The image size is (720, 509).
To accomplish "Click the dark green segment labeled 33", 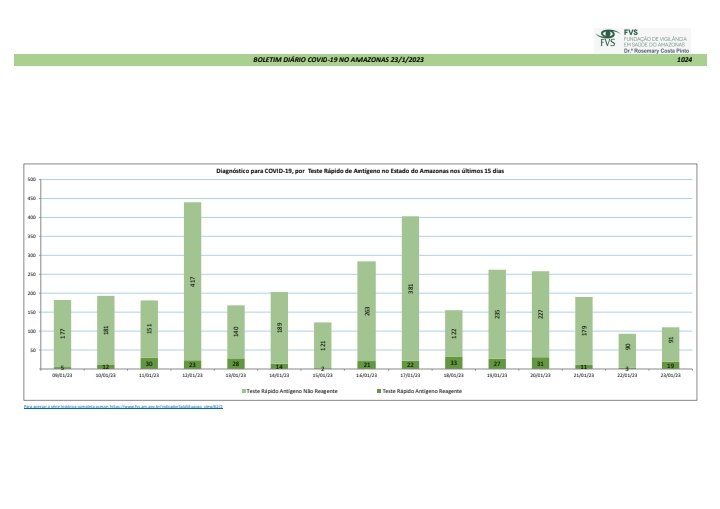I will coord(453,363).
